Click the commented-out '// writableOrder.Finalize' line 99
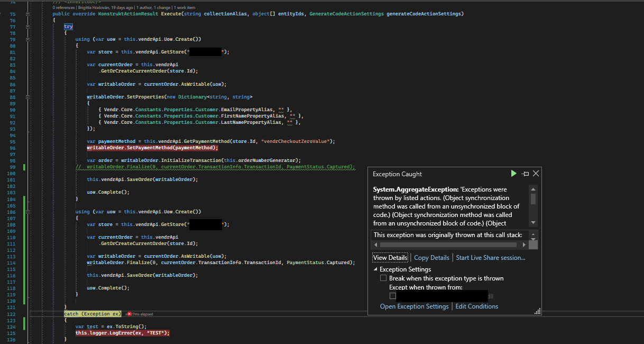 [215, 167]
